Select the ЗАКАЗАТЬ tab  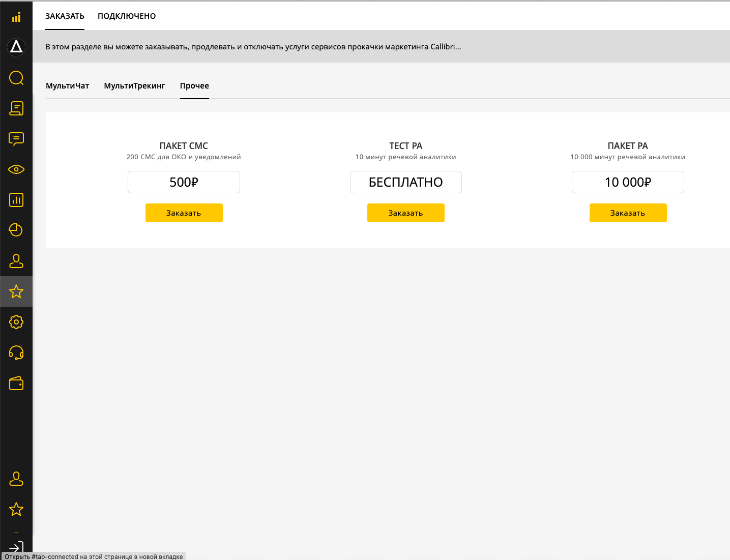pos(65,16)
